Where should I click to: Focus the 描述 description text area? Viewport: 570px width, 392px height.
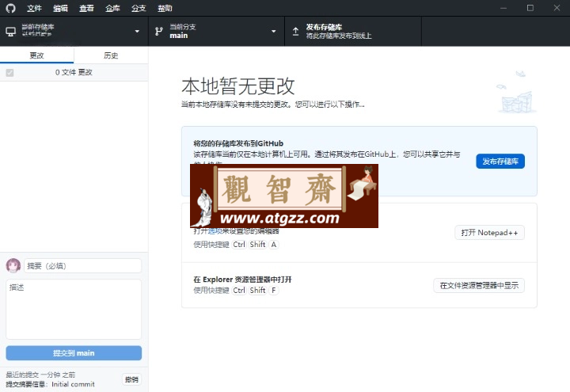point(74,309)
